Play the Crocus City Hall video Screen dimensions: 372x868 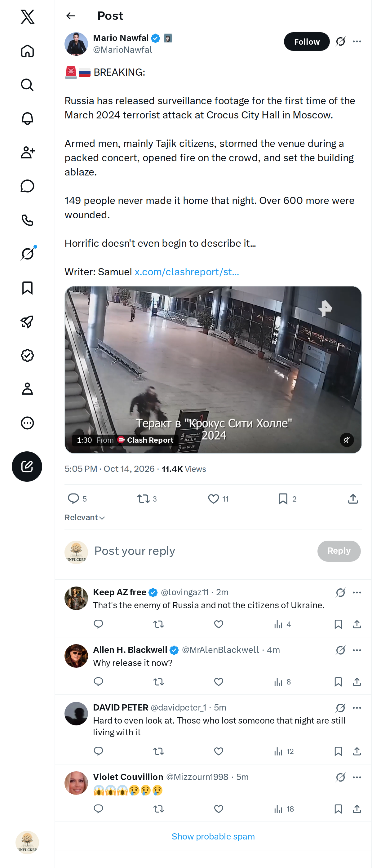click(213, 370)
